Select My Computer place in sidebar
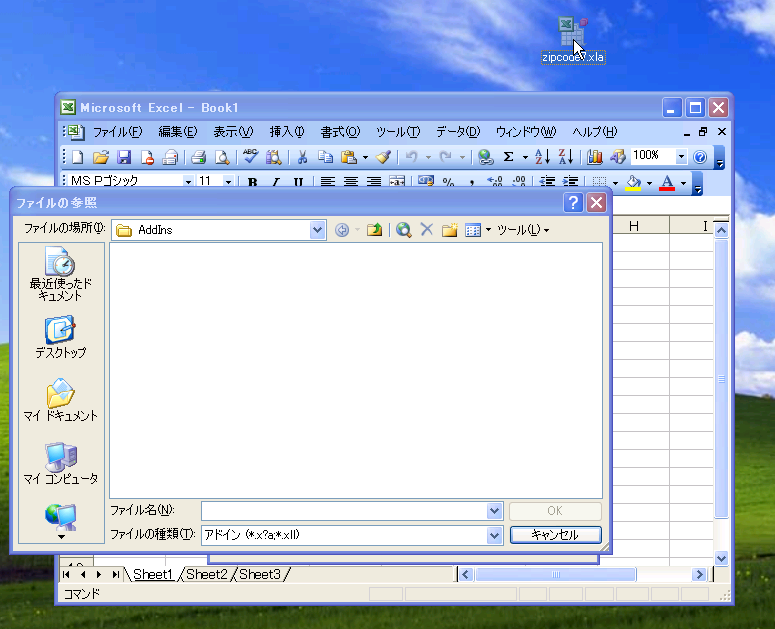This screenshot has width=775, height=629. (x=61, y=463)
